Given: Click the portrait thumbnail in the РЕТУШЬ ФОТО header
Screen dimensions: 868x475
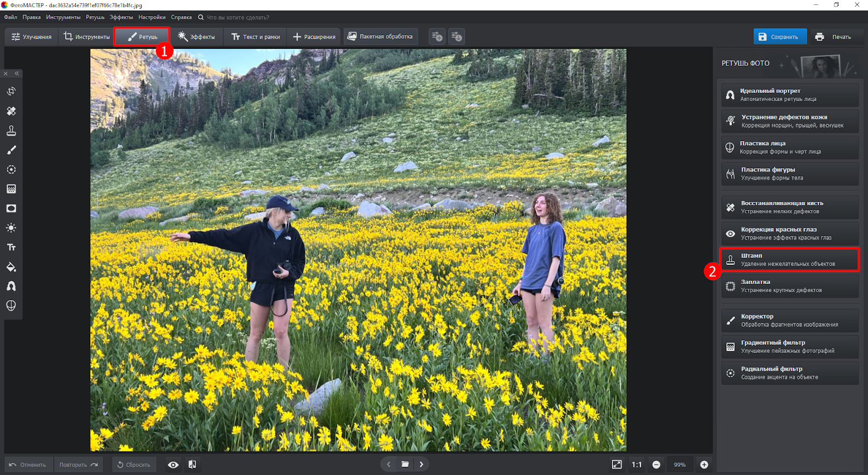Looking at the screenshot, I should coord(821,66).
